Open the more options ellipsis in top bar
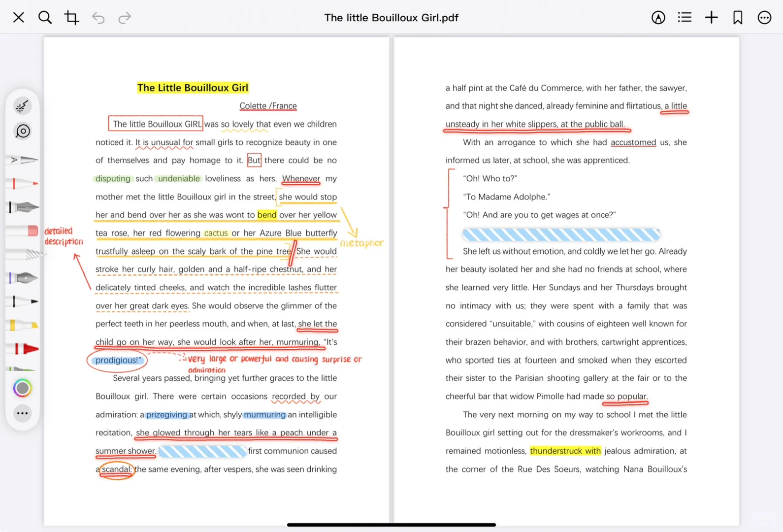Viewport: 783px width, 532px height. click(764, 18)
